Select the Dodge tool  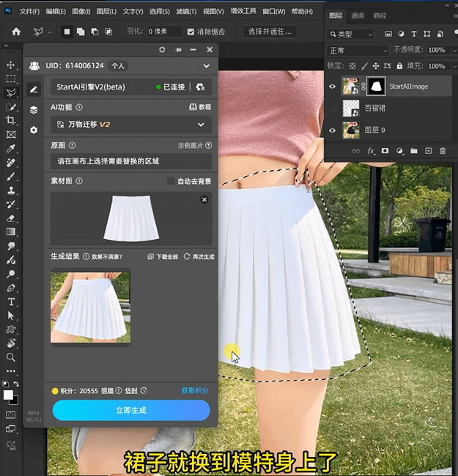point(11,274)
